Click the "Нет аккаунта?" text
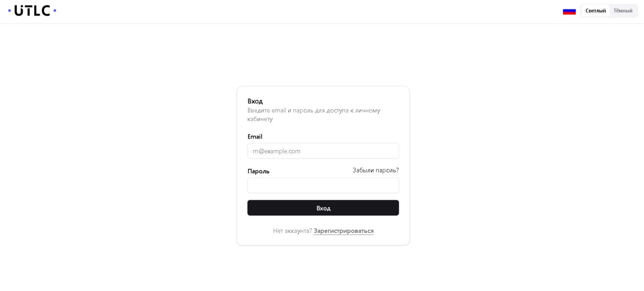Screen dimensions: 644x291 click(292, 231)
